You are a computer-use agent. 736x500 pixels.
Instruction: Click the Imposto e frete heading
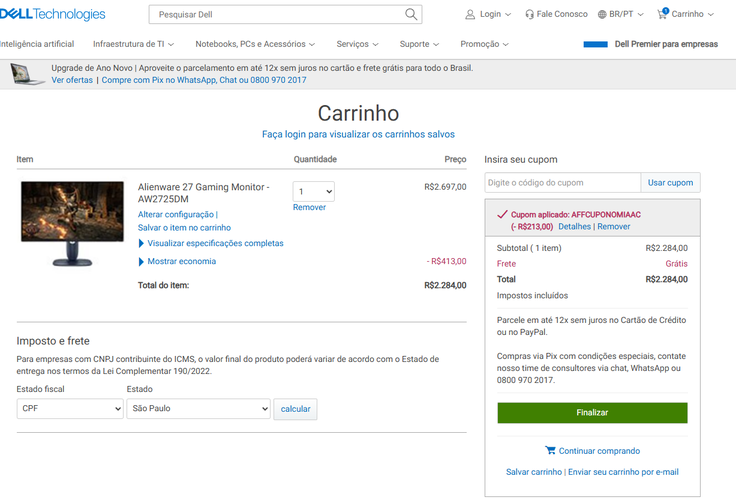coord(53,341)
